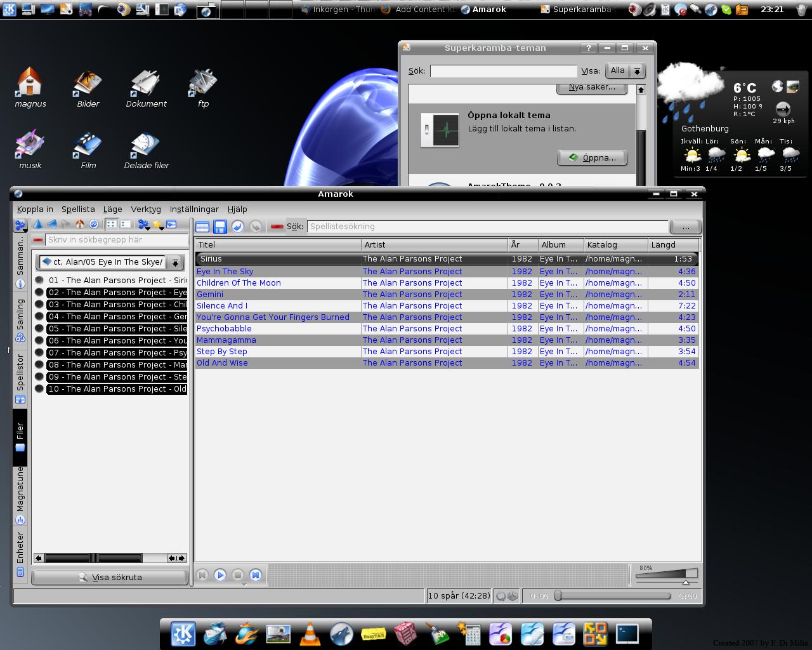812x650 pixels.
Task: Open the terminal from the bottom dock
Action: pyautogui.click(x=627, y=633)
